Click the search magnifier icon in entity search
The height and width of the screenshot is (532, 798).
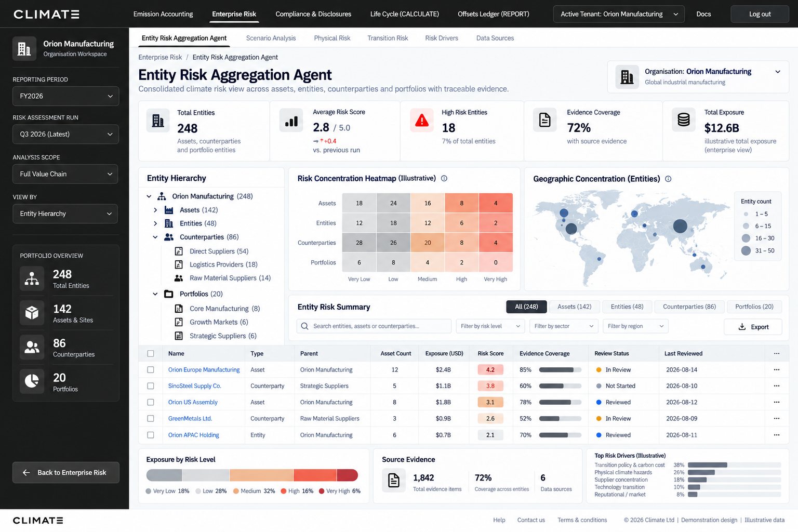pyautogui.click(x=305, y=326)
